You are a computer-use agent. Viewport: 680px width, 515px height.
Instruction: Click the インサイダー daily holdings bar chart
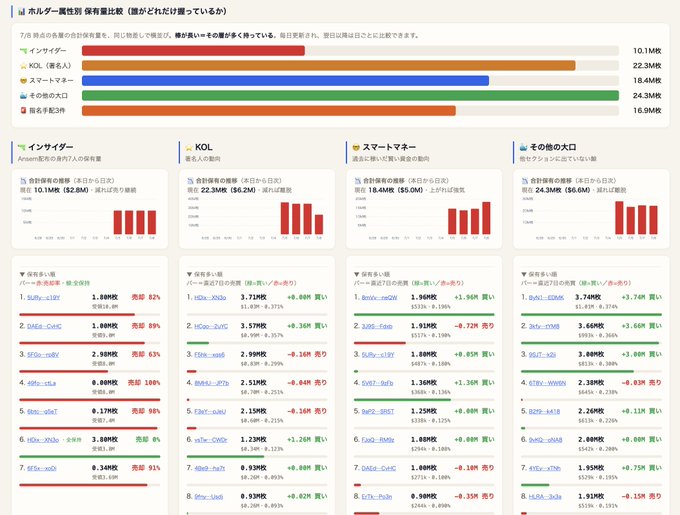(x=89, y=219)
